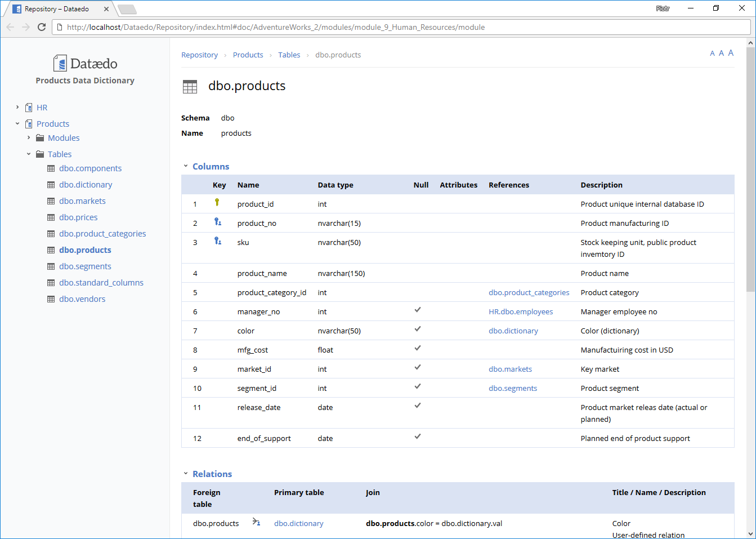The height and width of the screenshot is (539, 756).
Task: Click the Modules folder icon
Action: 40,138
